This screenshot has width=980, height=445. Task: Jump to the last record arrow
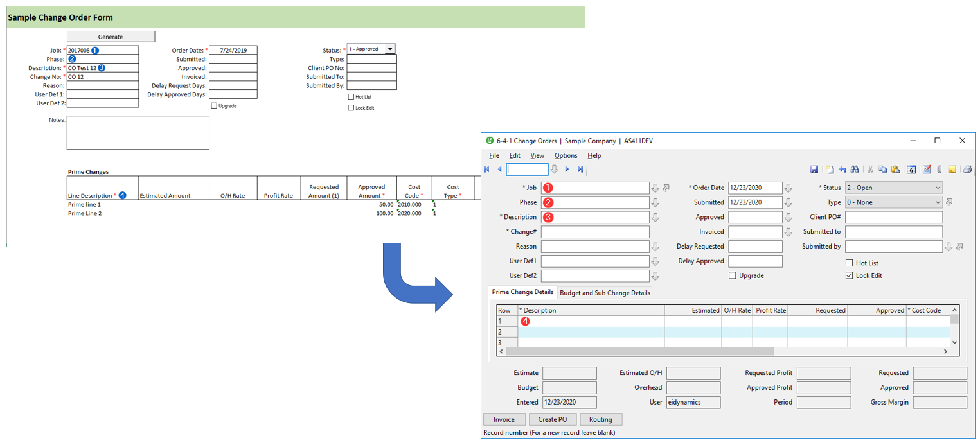click(x=580, y=170)
